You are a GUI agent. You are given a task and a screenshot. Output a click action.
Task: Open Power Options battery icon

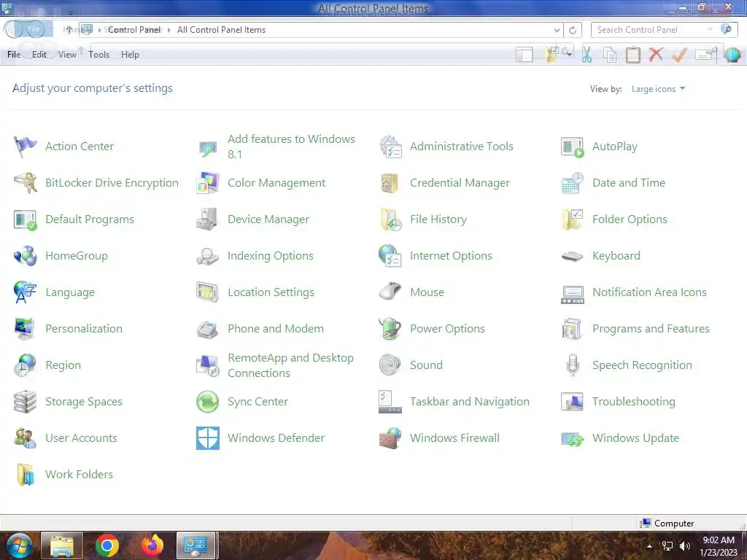pyautogui.click(x=390, y=329)
